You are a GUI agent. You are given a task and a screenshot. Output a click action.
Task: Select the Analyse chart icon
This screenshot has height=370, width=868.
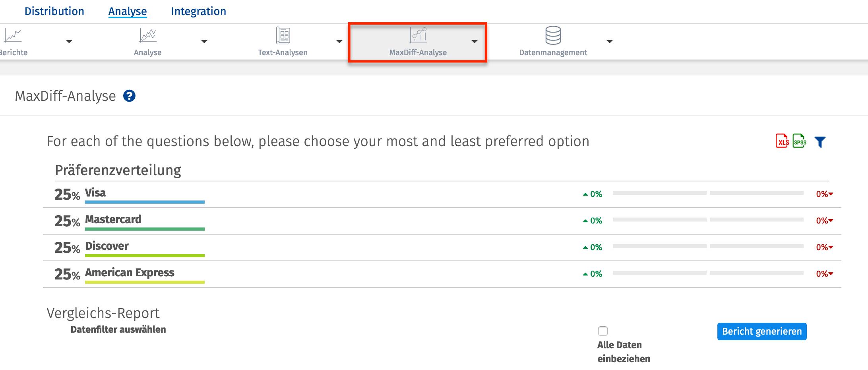[x=147, y=37]
